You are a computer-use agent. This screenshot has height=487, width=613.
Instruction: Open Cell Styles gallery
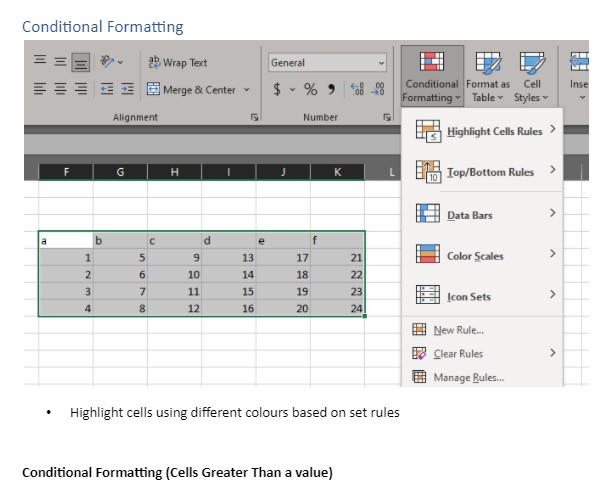tap(532, 77)
